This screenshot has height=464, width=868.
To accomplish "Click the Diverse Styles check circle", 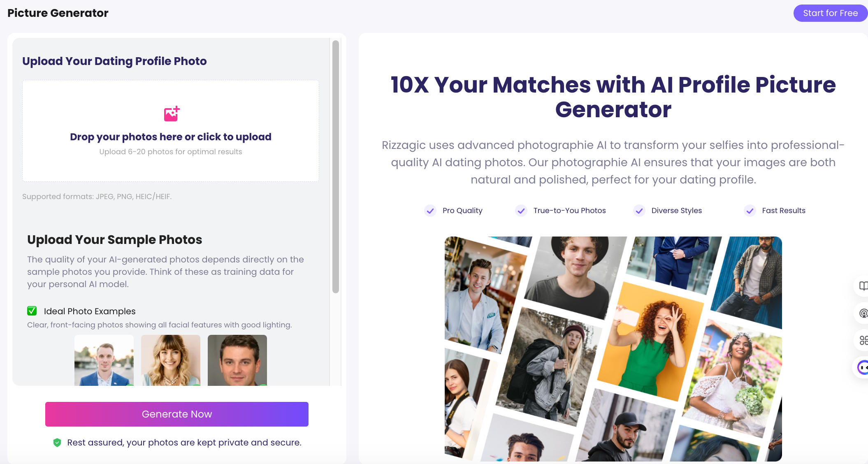I will pyautogui.click(x=639, y=211).
